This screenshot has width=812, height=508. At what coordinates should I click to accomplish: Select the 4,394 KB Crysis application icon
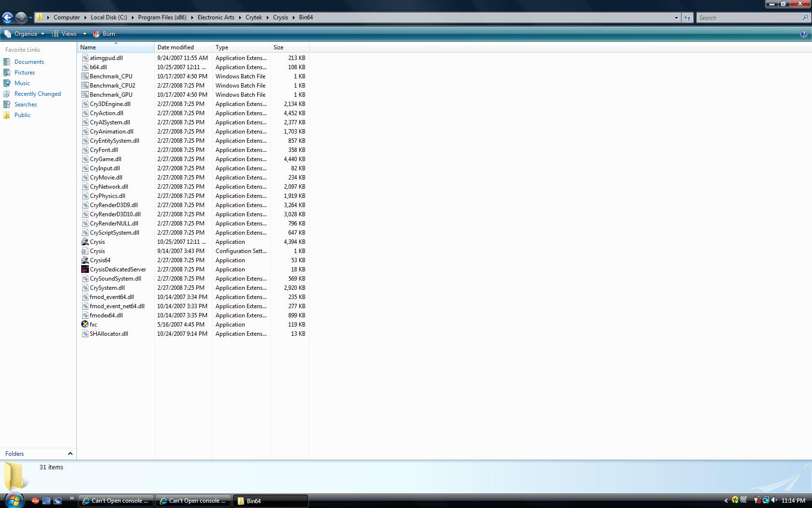pyautogui.click(x=85, y=242)
